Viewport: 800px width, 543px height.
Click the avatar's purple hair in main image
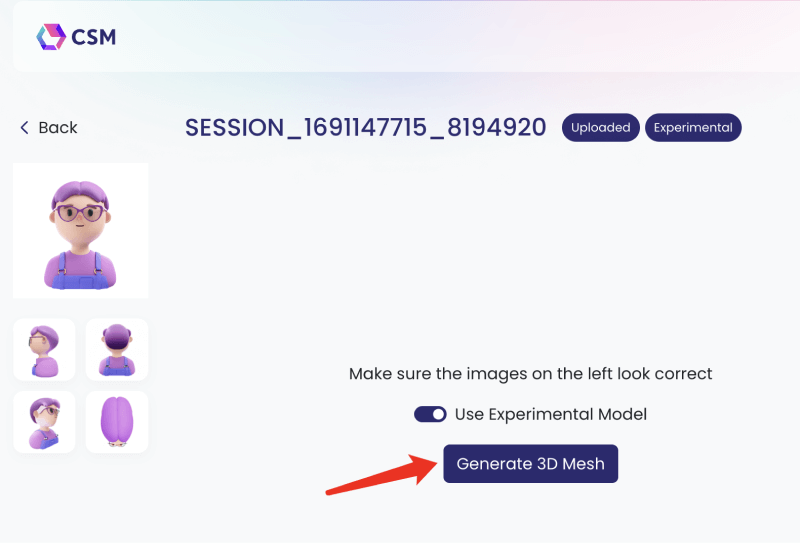80,190
